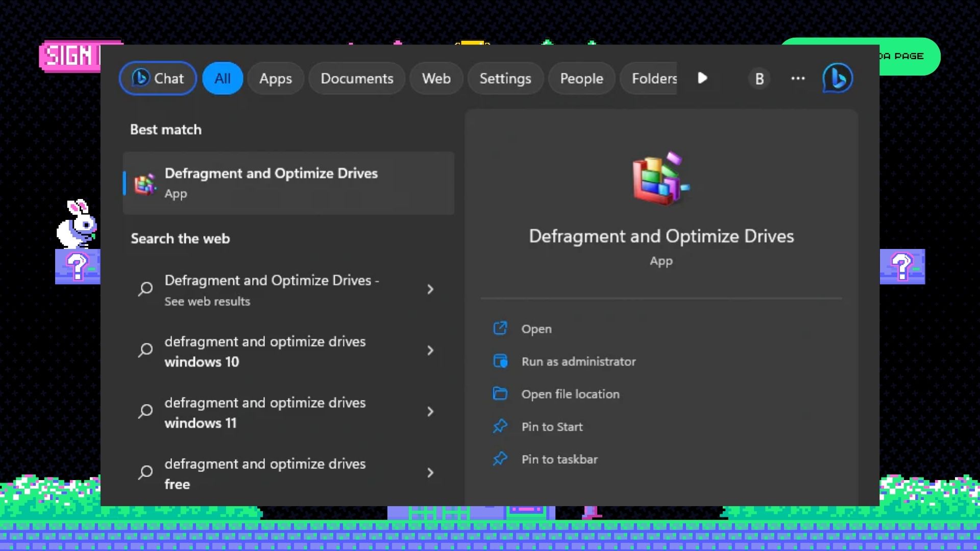Click the 'Search the web' heading
The width and height of the screenshot is (980, 551).
(180, 239)
